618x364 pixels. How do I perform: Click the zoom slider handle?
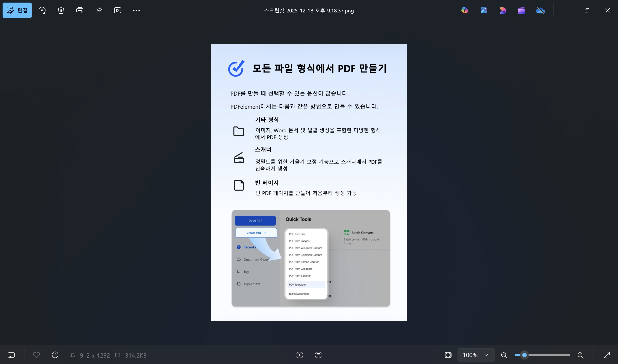click(524, 355)
